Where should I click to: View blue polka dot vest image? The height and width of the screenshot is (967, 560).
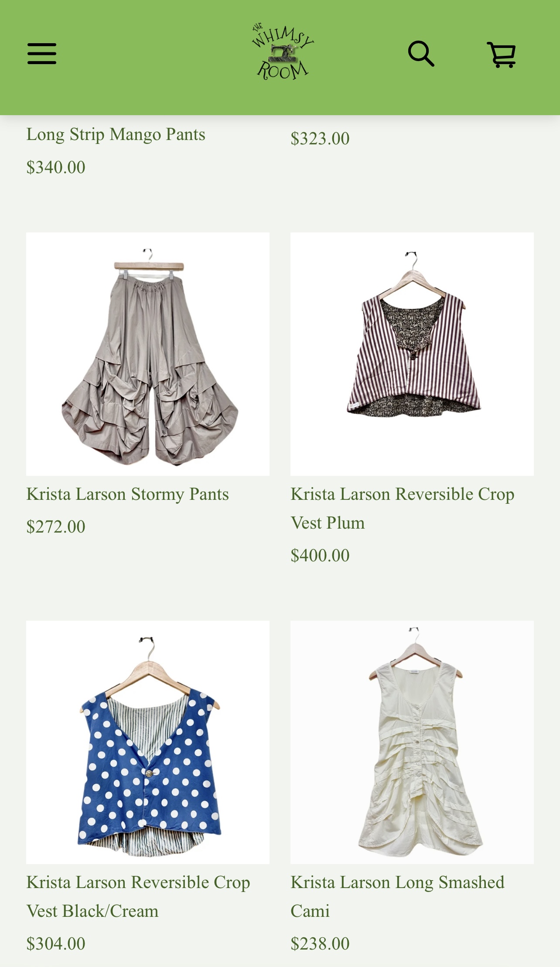pos(148,742)
